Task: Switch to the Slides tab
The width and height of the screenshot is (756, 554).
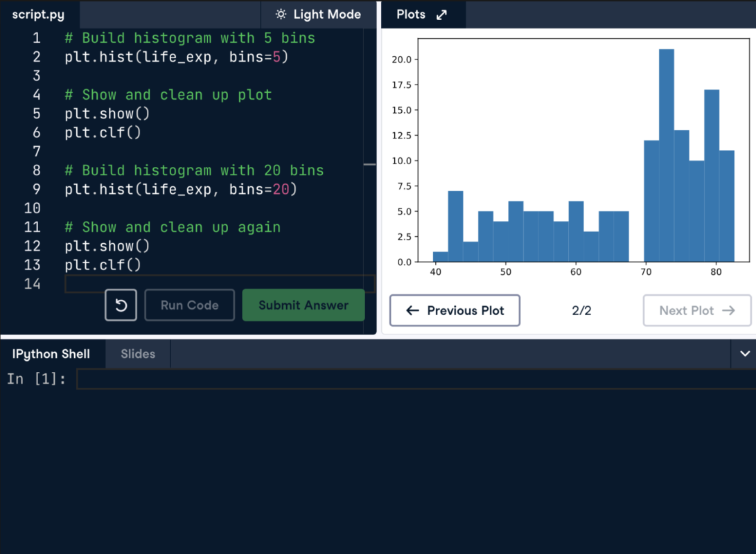Action: [x=138, y=354]
